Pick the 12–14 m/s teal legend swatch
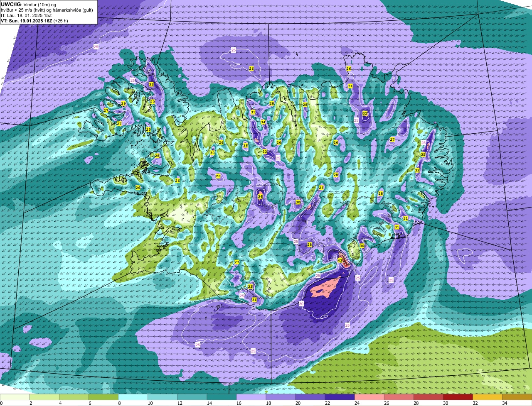 pos(192,397)
